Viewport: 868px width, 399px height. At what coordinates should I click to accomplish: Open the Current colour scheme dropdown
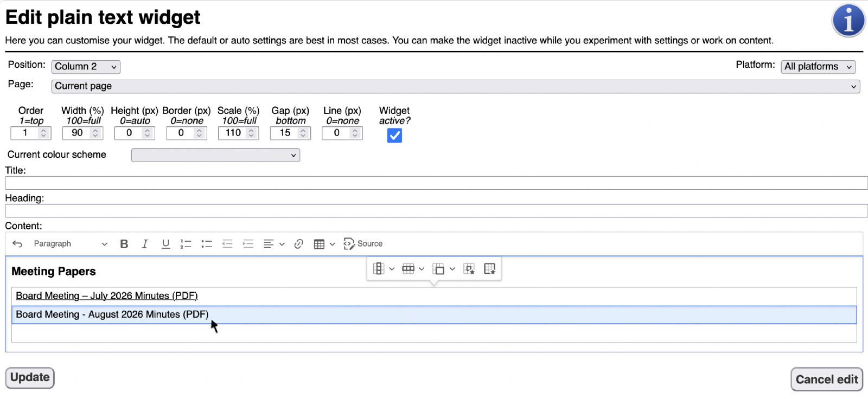pyautogui.click(x=215, y=155)
